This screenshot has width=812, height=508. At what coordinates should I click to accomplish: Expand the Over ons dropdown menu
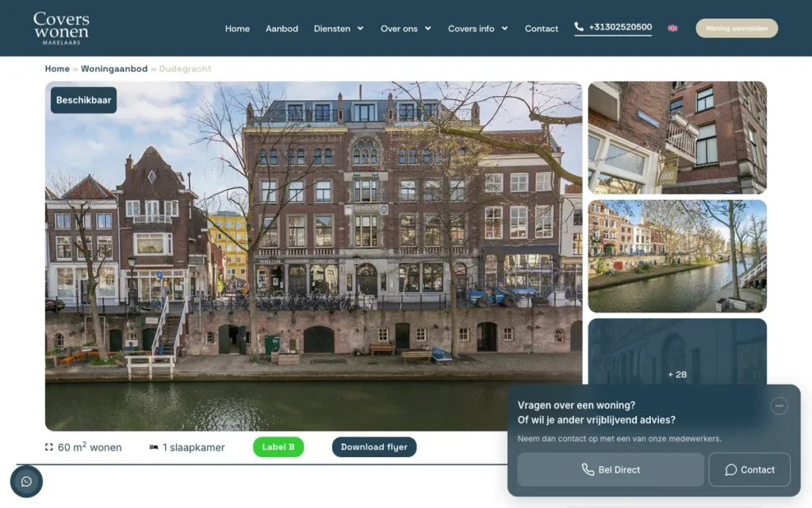(406, 29)
